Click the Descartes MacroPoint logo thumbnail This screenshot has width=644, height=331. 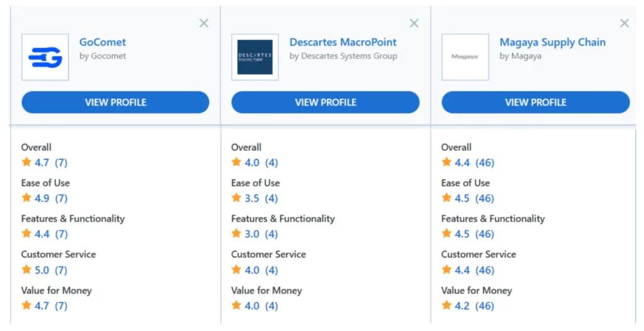(x=255, y=57)
